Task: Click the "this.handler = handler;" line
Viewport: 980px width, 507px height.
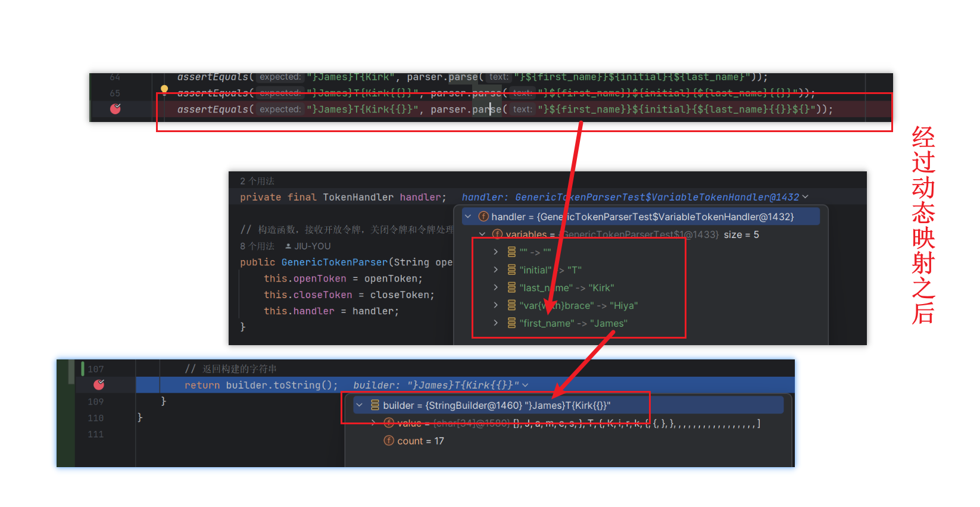Action: [331, 311]
